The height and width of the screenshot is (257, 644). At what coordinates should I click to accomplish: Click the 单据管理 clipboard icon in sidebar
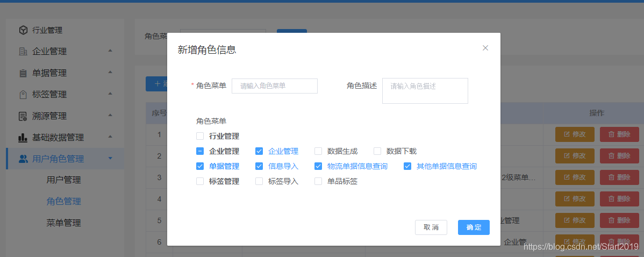click(24, 73)
